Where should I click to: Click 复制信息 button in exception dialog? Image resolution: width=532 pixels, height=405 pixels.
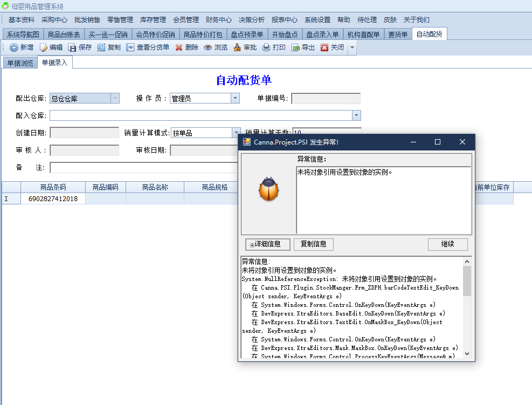(314, 244)
